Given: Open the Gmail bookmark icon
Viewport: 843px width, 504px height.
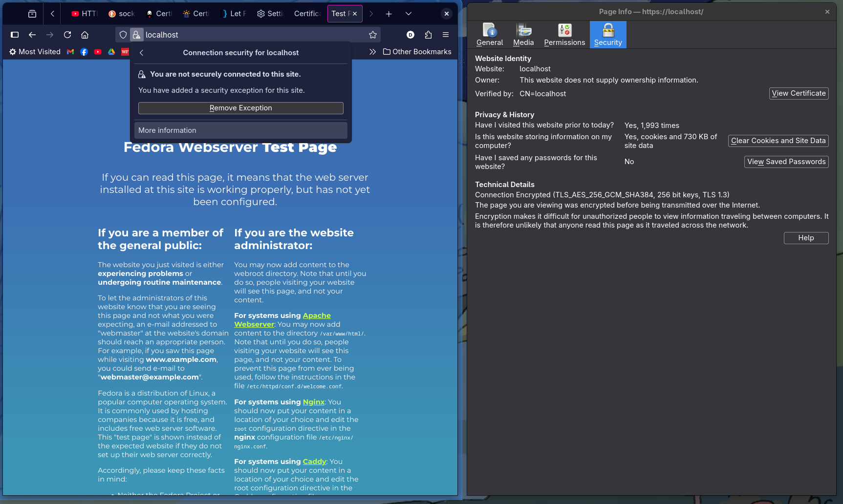Looking at the screenshot, I should tap(70, 52).
